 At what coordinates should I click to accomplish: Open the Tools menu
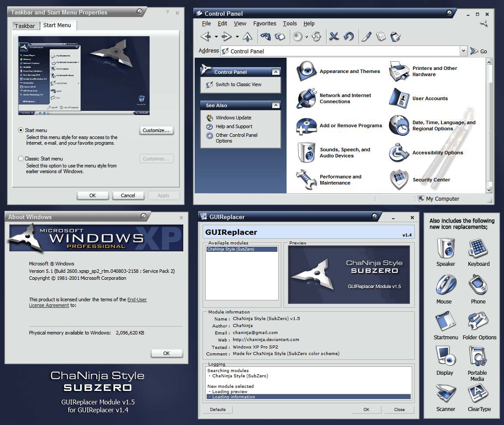tap(290, 24)
